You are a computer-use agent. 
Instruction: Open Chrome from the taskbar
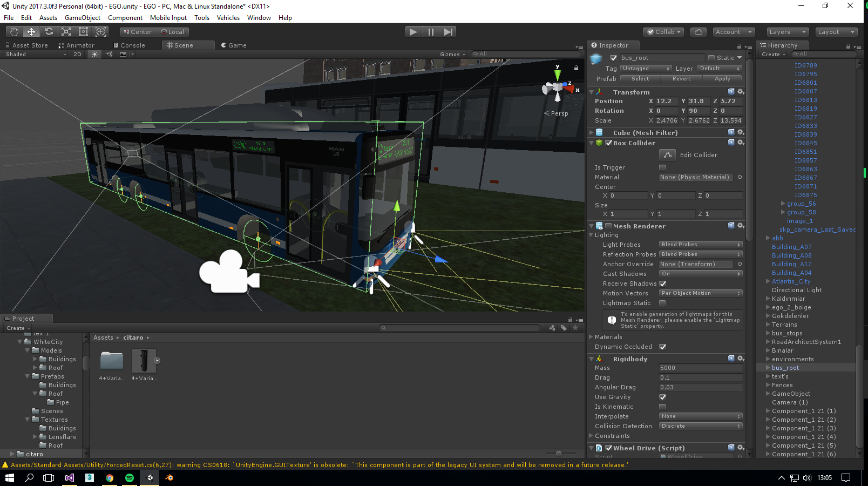(110, 478)
